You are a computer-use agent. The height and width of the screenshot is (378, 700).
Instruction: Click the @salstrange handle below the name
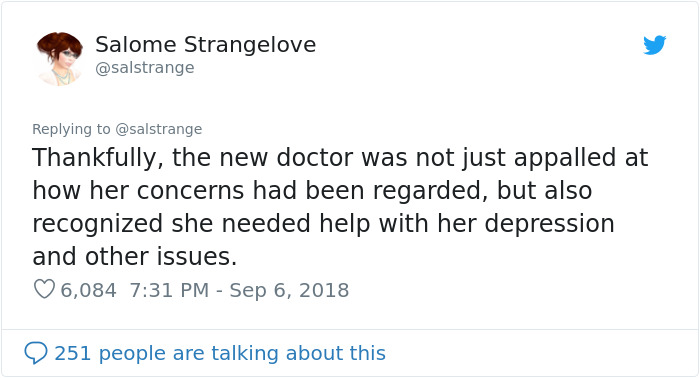[145, 68]
